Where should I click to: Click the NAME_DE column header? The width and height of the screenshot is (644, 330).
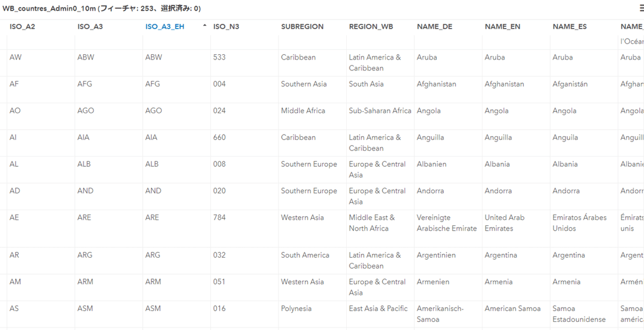tap(434, 26)
